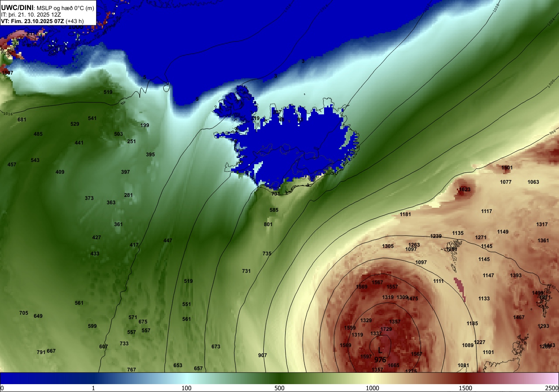The width and height of the screenshot is (559, 392).
Task: Select the 1077 value on the map
Action: (x=506, y=182)
